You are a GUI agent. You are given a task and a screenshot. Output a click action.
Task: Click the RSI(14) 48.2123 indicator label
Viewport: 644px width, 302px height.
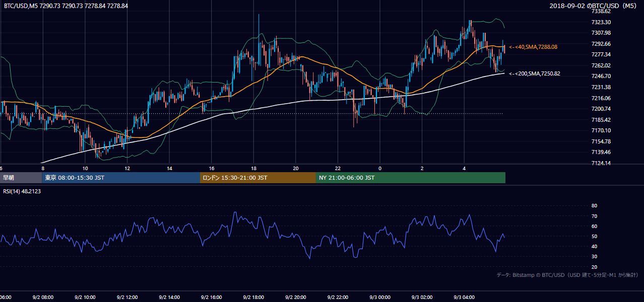pyautogui.click(x=22, y=191)
